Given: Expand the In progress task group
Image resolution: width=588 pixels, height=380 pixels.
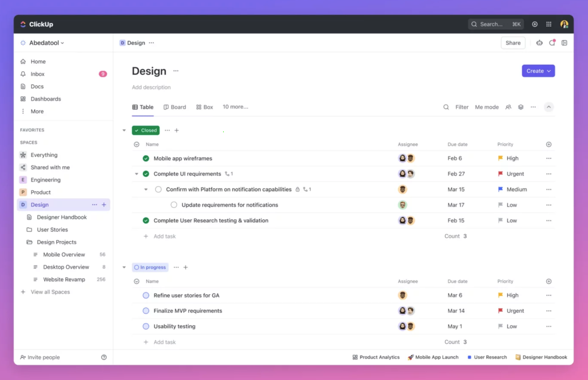Looking at the screenshot, I should tap(124, 267).
